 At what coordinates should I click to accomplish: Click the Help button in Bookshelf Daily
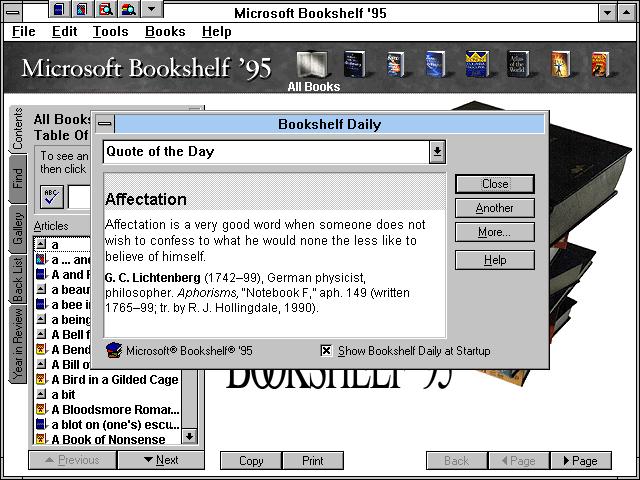pos(495,260)
